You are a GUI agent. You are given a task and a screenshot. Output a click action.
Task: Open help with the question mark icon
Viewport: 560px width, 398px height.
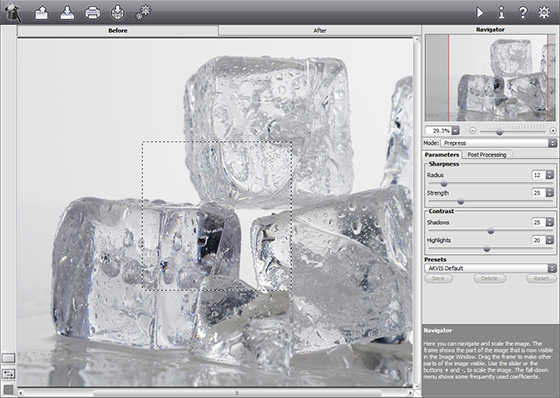522,13
